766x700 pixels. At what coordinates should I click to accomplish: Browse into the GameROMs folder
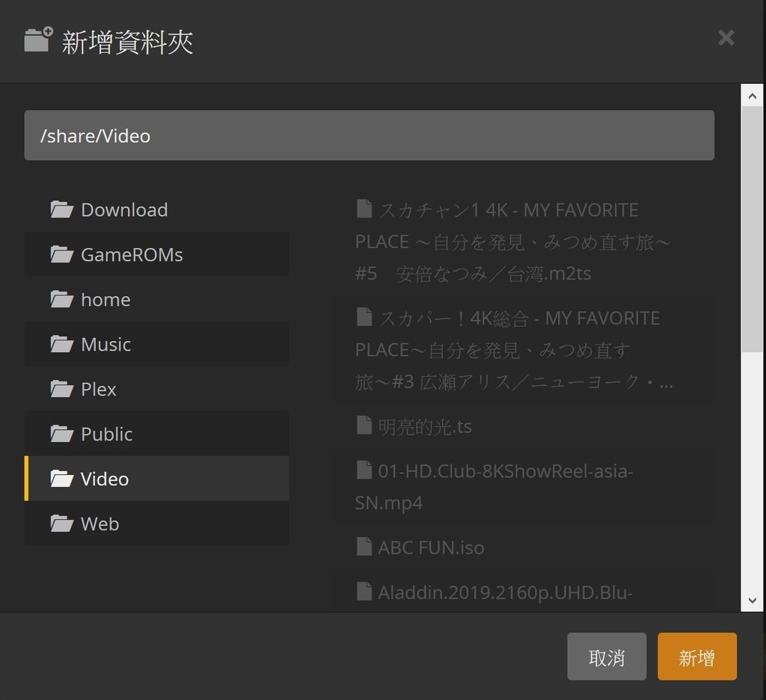pyautogui.click(x=156, y=254)
